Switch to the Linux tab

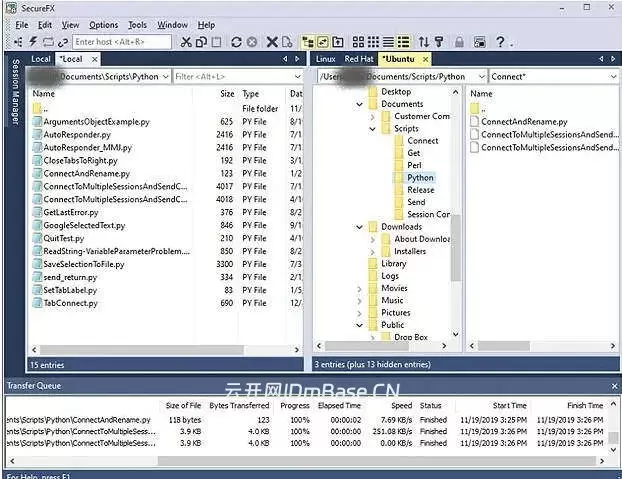(x=326, y=59)
